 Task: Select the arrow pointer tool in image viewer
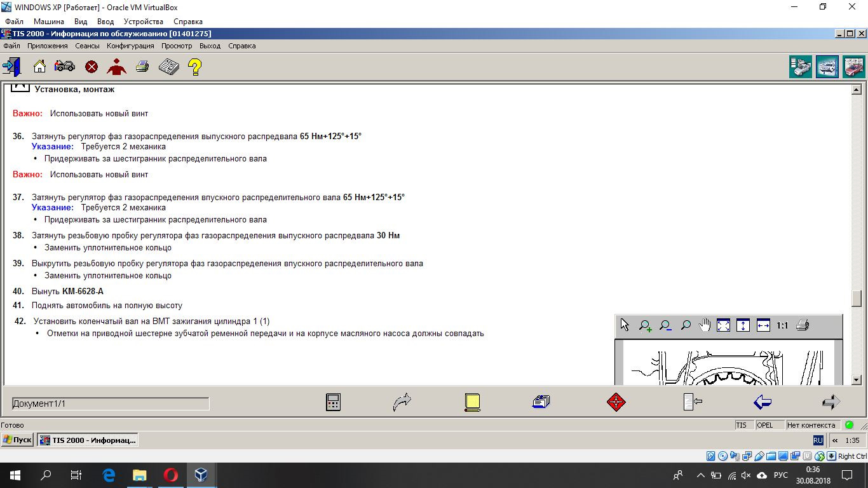click(x=625, y=325)
